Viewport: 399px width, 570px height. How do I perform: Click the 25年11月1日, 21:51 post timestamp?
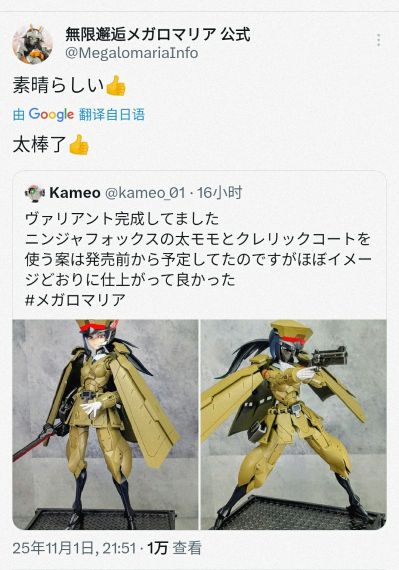(74, 548)
